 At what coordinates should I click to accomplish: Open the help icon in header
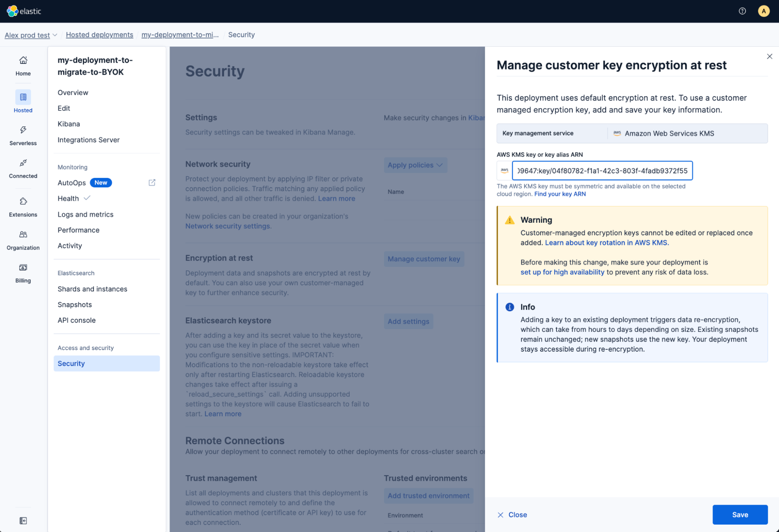pos(742,11)
